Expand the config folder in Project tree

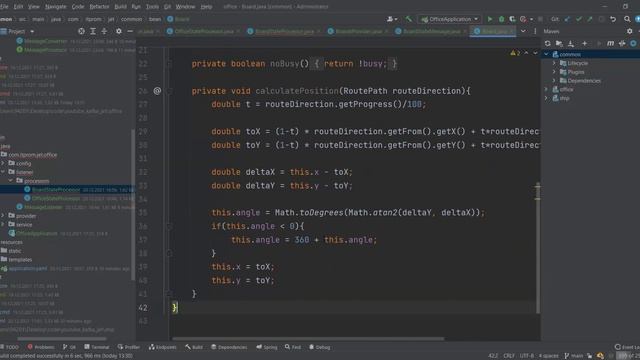(3, 163)
